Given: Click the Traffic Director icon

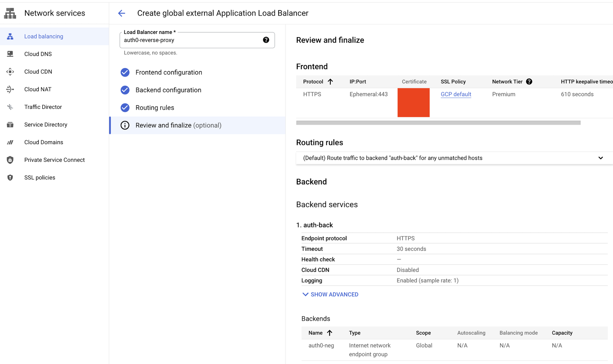Looking at the screenshot, I should tap(10, 107).
